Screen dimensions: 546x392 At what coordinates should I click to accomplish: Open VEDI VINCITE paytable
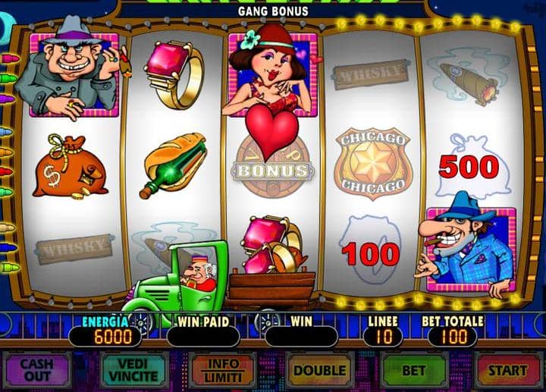coord(133,370)
